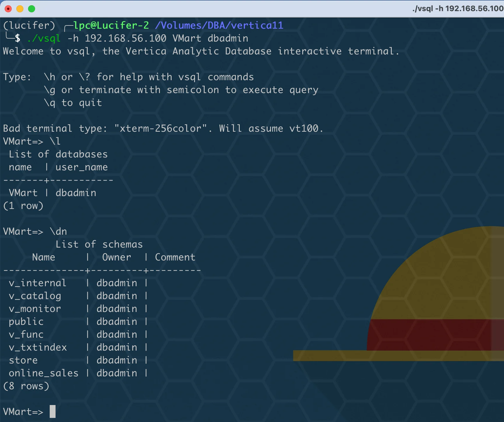
Task: Click the v_func schema name
Action: 26,334
